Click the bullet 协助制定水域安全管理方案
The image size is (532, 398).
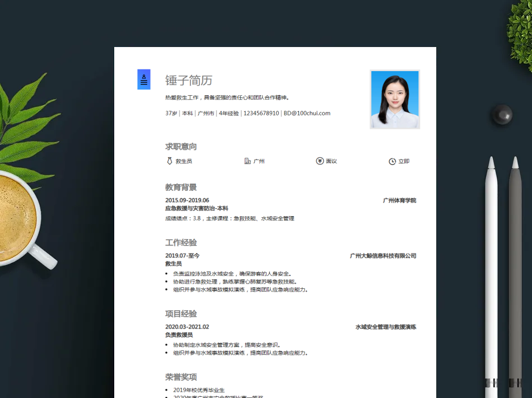[227, 345]
